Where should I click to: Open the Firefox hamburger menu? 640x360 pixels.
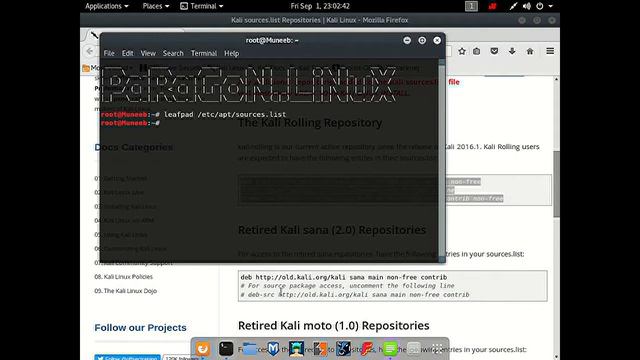point(550,51)
